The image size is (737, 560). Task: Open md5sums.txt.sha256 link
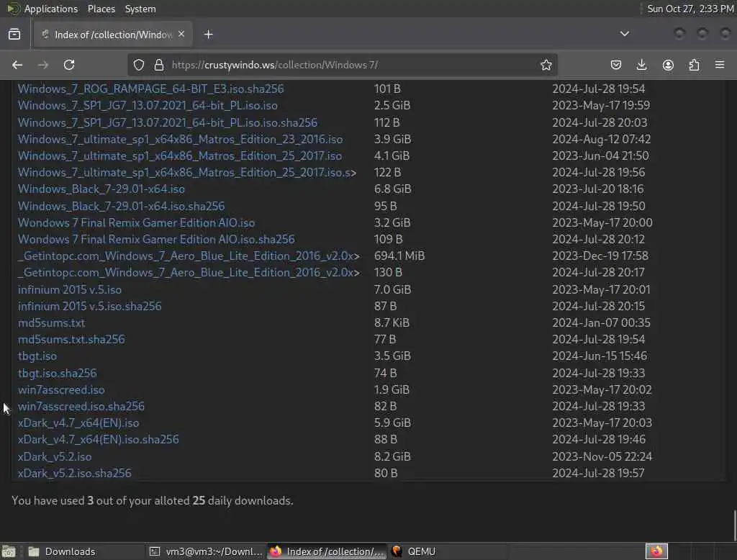pyautogui.click(x=71, y=340)
